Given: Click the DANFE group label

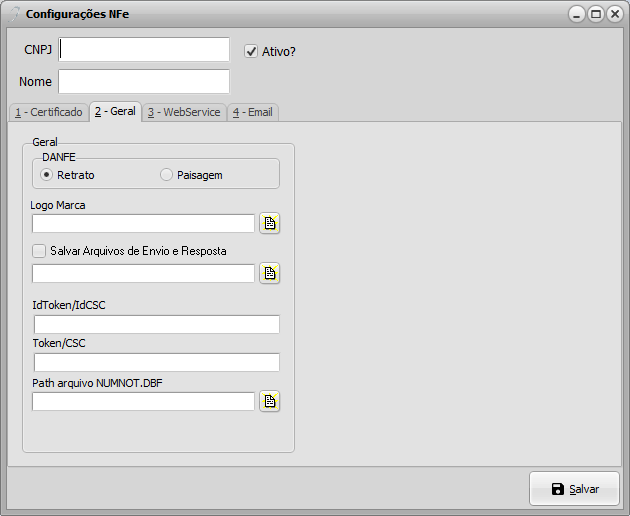Looking at the screenshot, I should click(59, 157).
